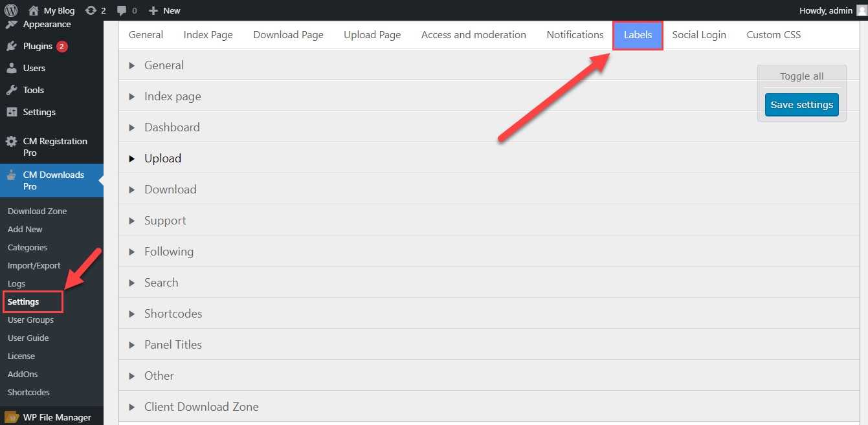Open Download Zone submenu item
Screen dimensions: 868x425
(x=37, y=211)
